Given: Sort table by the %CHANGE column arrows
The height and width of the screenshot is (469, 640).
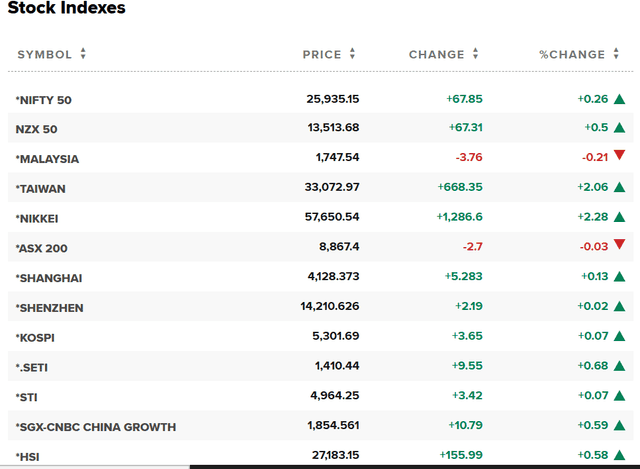Looking at the screenshot, I should pos(616,53).
